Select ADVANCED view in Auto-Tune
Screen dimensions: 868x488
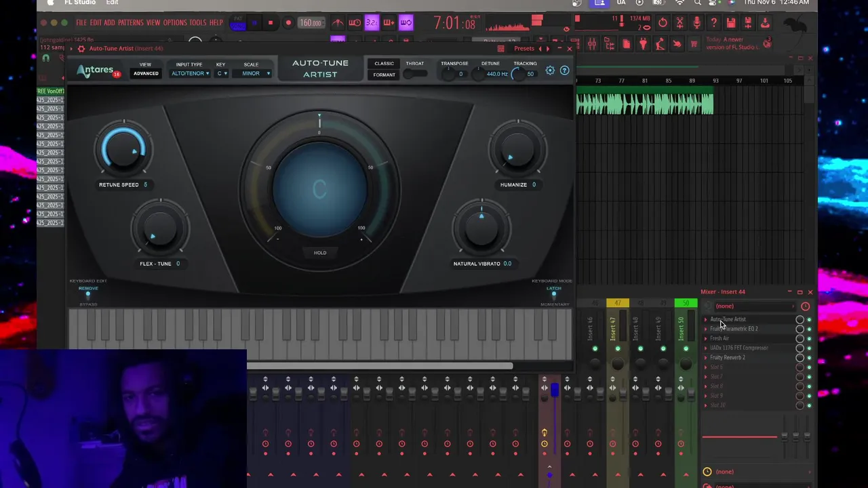point(146,73)
